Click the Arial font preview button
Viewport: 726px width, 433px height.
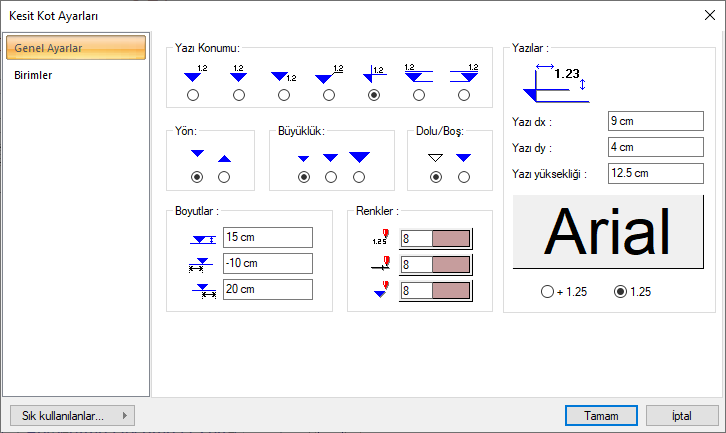click(609, 232)
